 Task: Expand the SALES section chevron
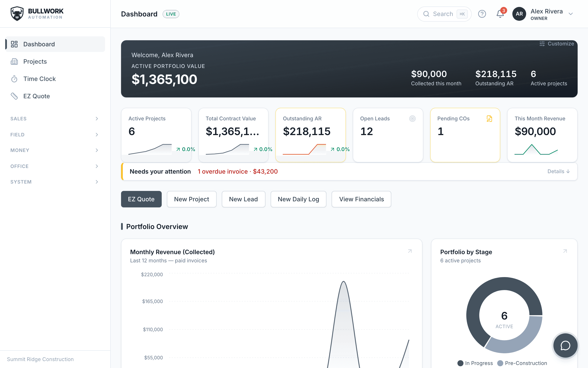(x=97, y=119)
